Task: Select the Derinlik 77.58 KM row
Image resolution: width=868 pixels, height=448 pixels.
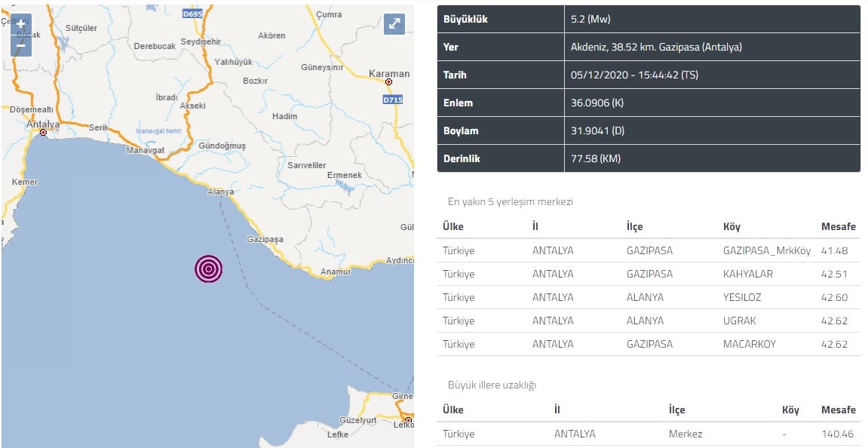Action: (x=649, y=158)
